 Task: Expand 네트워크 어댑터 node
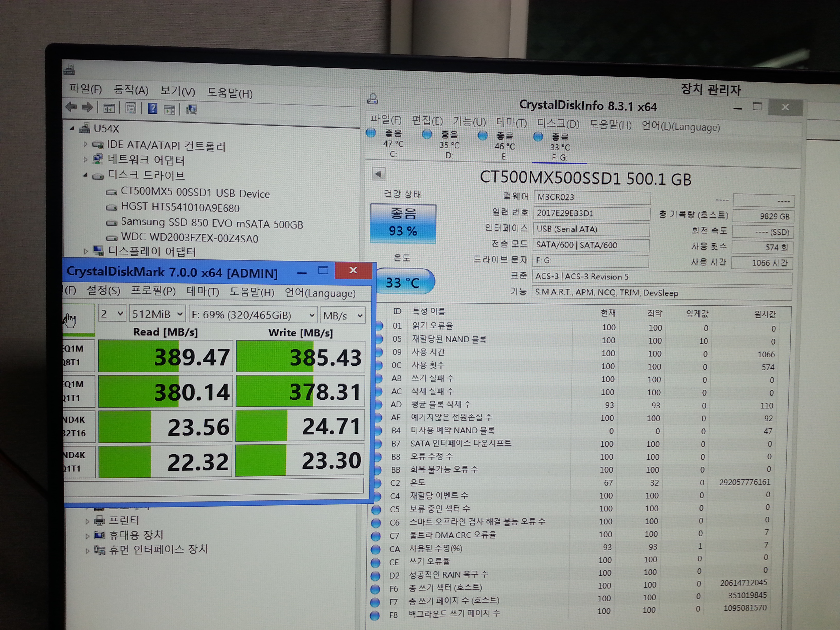pos(85,160)
